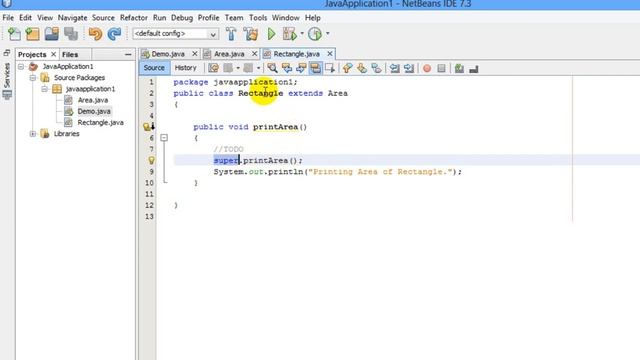Open the Navigate menu
640x360 pixels.
pyautogui.click(x=72, y=18)
